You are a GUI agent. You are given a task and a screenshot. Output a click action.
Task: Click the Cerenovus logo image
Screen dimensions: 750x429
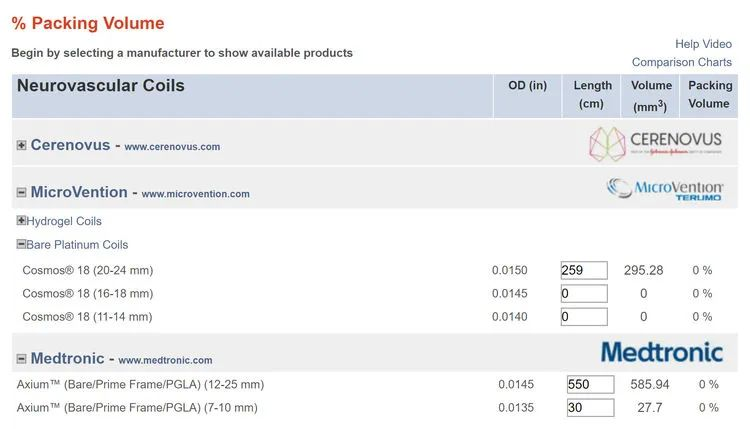pyautogui.click(x=655, y=143)
